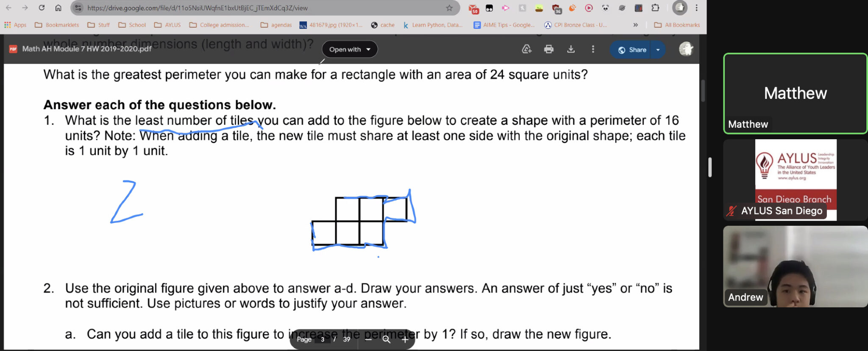
Task: Open the black two-eyed extension icon
Action: [x=489, y=8]
